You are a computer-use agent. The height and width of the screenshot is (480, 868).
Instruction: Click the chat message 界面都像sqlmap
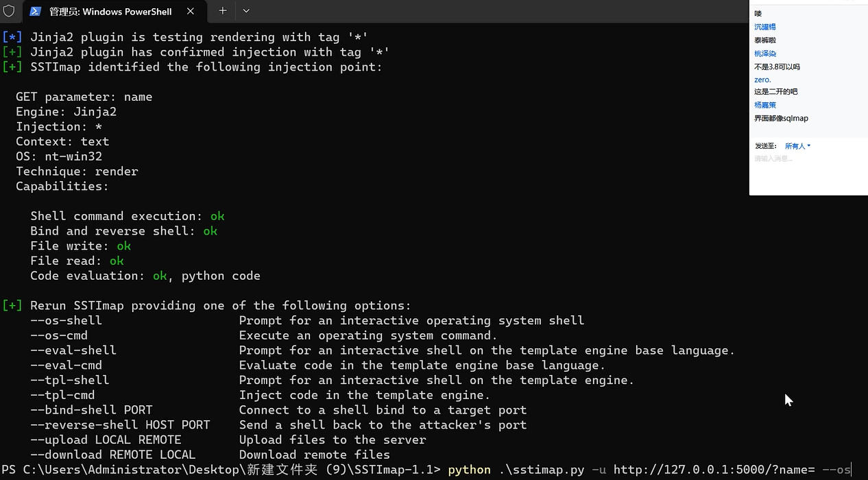coord(781,118)
